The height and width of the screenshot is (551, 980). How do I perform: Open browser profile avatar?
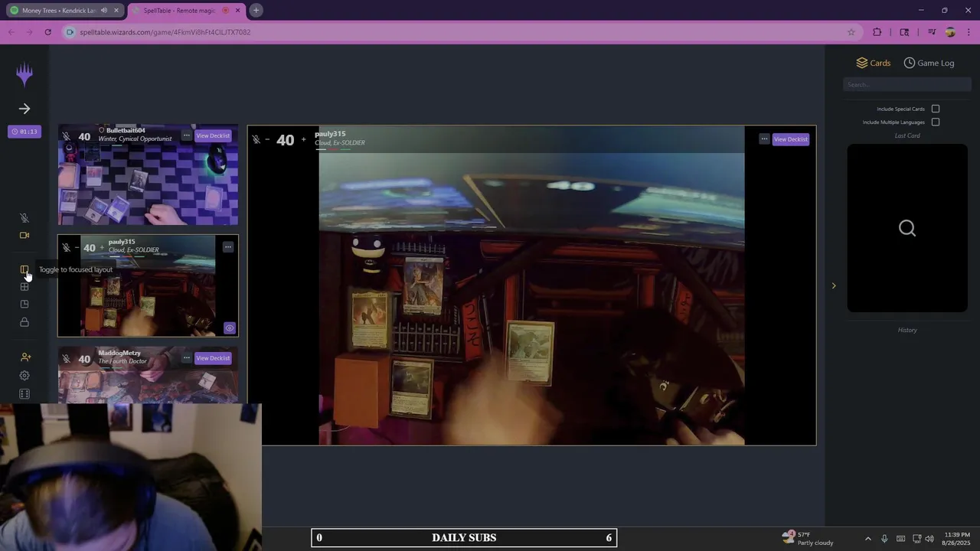coord(950,32)
